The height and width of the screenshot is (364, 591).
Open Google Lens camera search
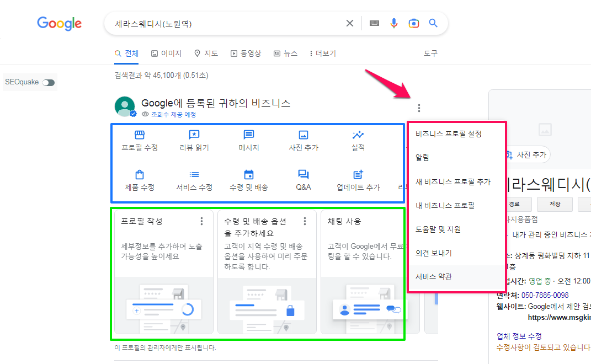point(413,23)
